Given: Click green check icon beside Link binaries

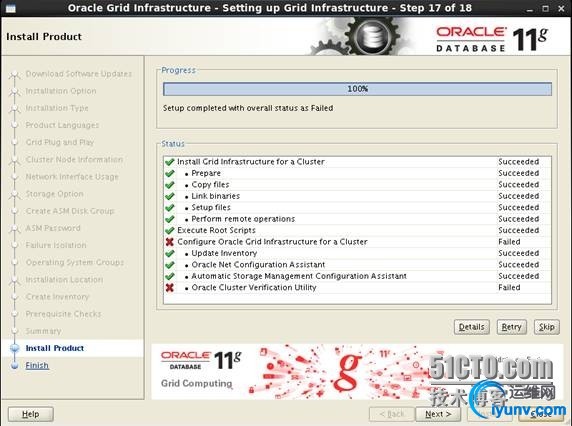Looking at the screenshot, I should point(169,196).
